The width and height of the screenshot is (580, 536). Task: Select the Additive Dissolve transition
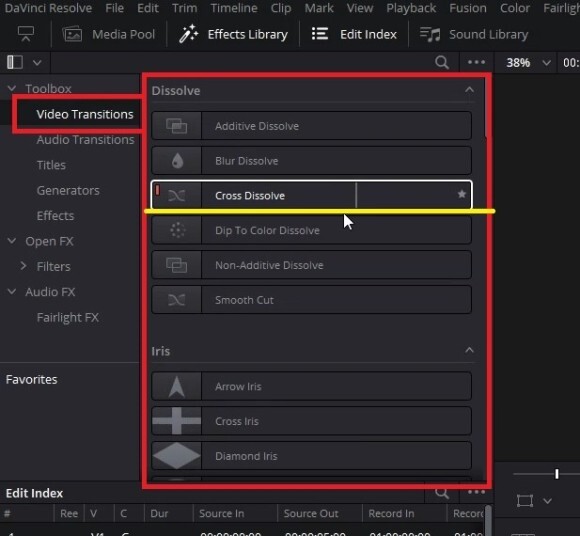click(x=311, y=126)
